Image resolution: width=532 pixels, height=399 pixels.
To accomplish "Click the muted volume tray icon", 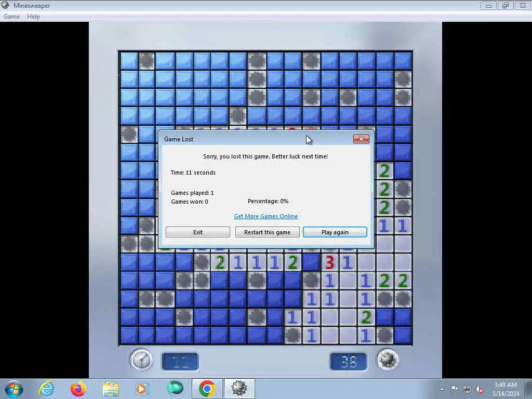I will 480,390.
